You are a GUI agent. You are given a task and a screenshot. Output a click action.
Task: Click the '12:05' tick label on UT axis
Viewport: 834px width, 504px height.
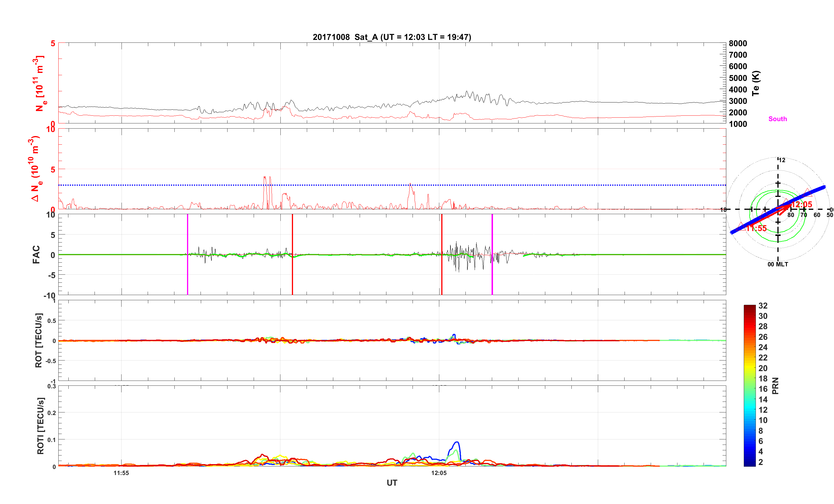point(439,473)
